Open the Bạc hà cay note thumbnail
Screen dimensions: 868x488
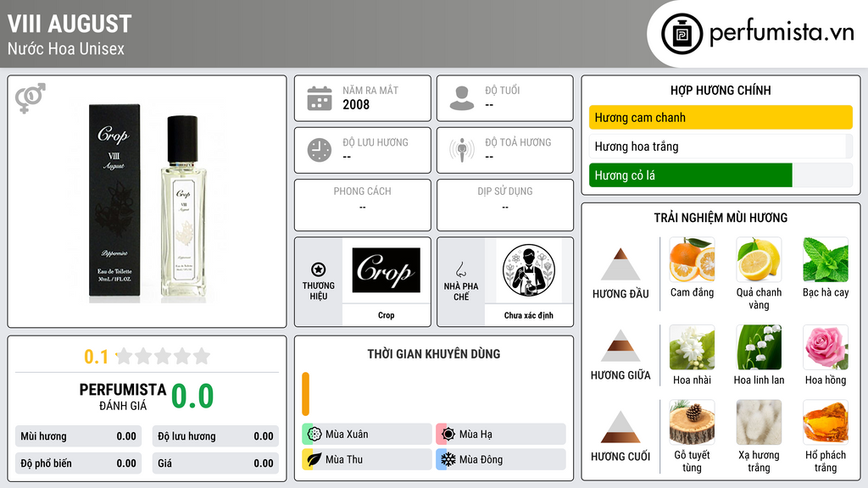pyautogui.click(x=826, y=259)
